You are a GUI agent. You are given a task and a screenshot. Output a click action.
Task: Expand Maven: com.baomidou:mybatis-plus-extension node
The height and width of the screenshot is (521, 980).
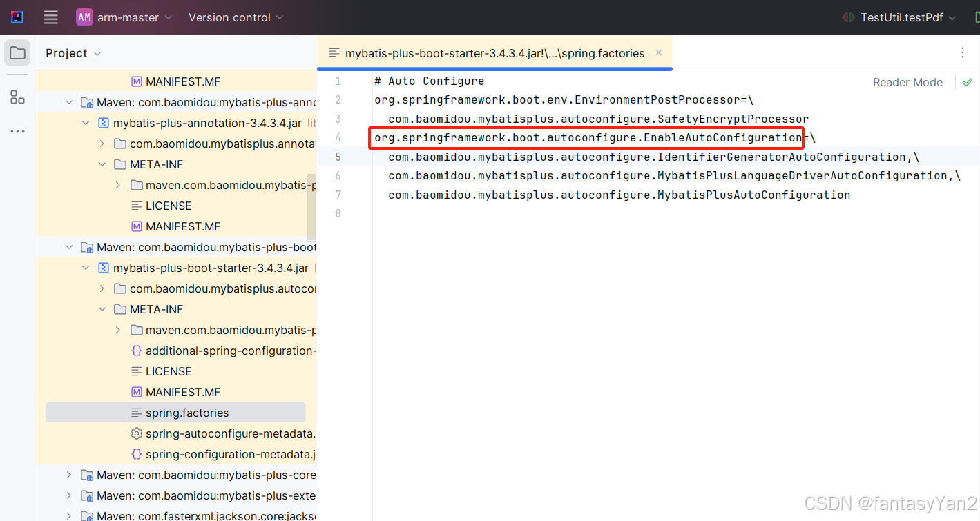(69, 495)
